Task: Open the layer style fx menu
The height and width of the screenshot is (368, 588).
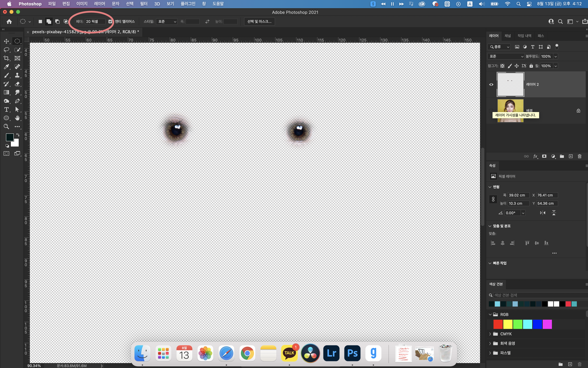Action: pyautogui.click(x=535, y=156)
